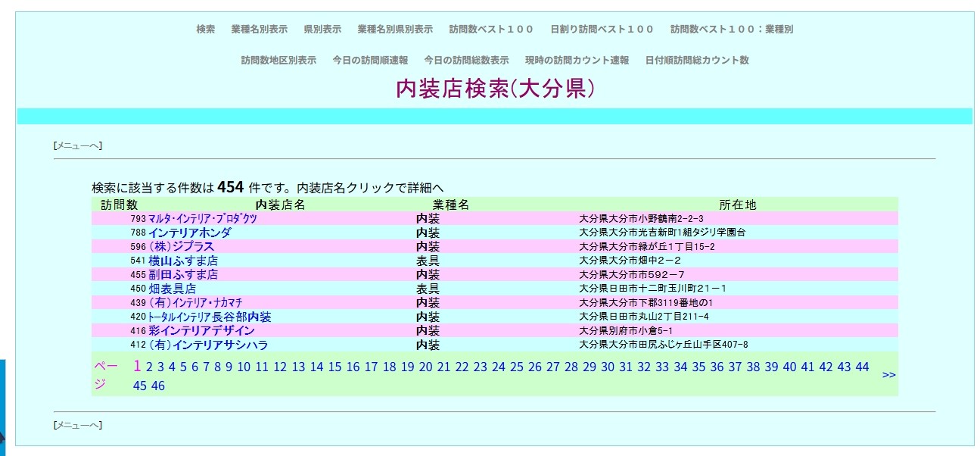Open 今日の訪問順速報 link
This screenshot has height=456, width=980.
[370, 61]
